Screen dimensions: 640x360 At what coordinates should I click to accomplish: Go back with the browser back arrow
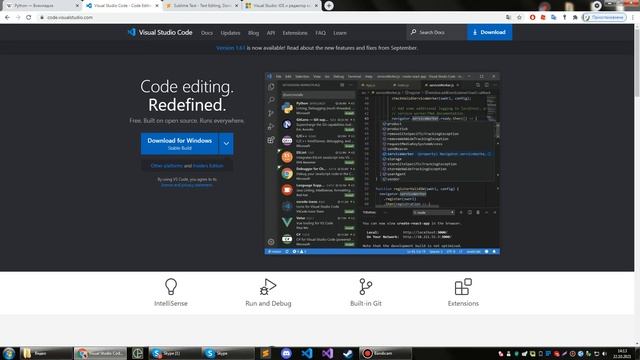7,18
